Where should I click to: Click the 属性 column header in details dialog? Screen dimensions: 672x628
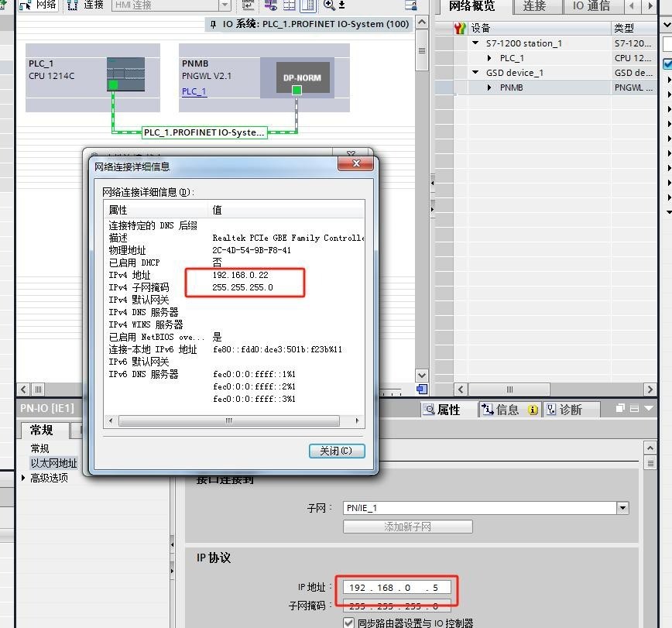156,210
